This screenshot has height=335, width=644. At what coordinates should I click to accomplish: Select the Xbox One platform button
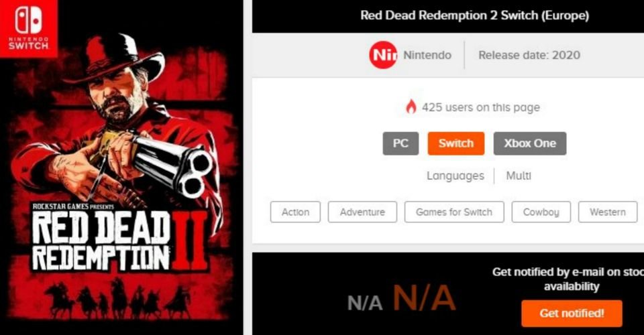coord(530,143)
